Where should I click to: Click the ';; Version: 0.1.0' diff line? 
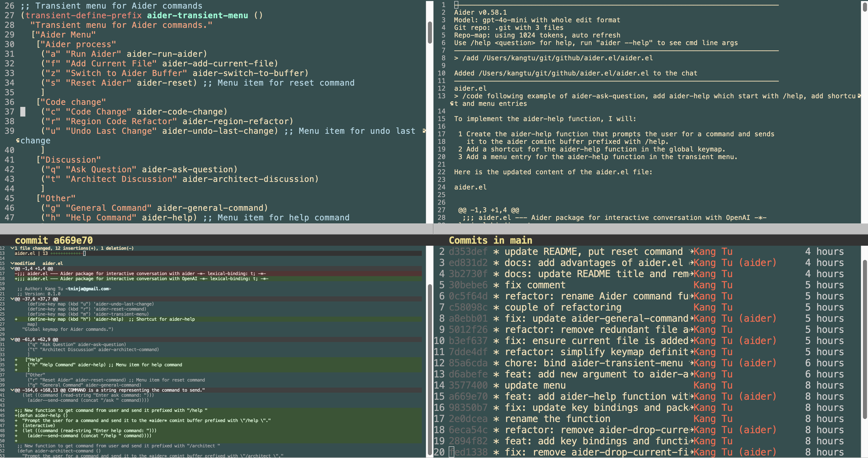coord(39,294)
